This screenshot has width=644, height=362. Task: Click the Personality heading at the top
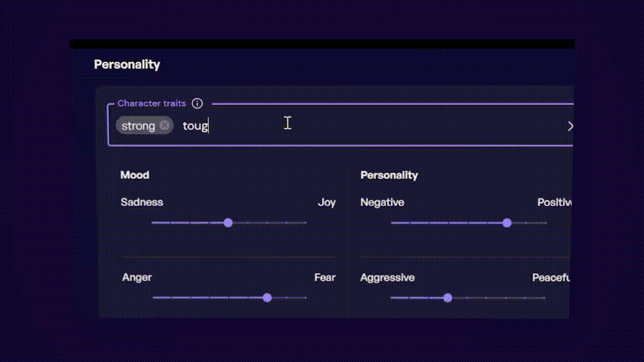tap(127, 64)
